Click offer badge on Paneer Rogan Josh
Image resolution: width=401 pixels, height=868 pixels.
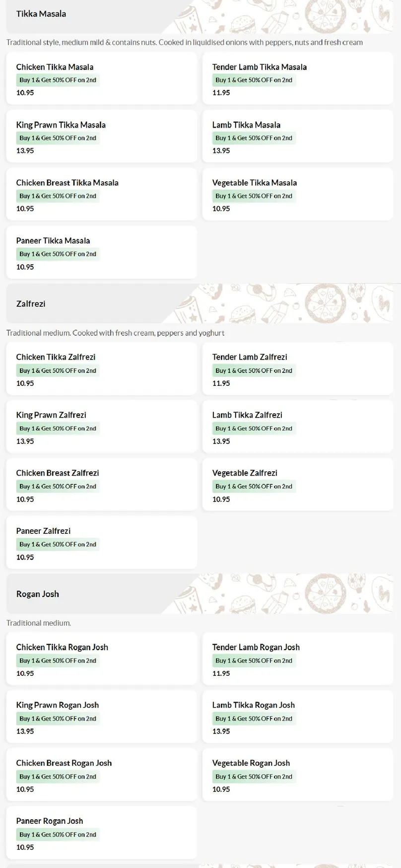[58, 834]
